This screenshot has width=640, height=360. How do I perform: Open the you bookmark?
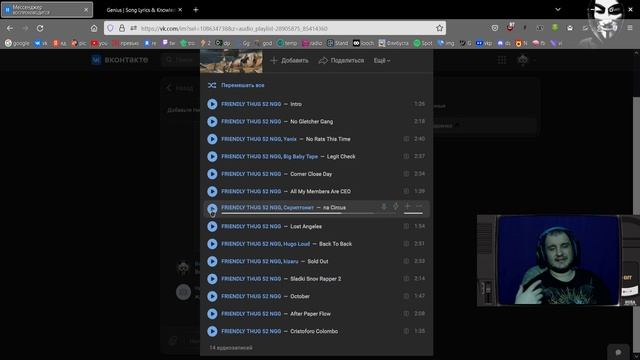(99, 43)
